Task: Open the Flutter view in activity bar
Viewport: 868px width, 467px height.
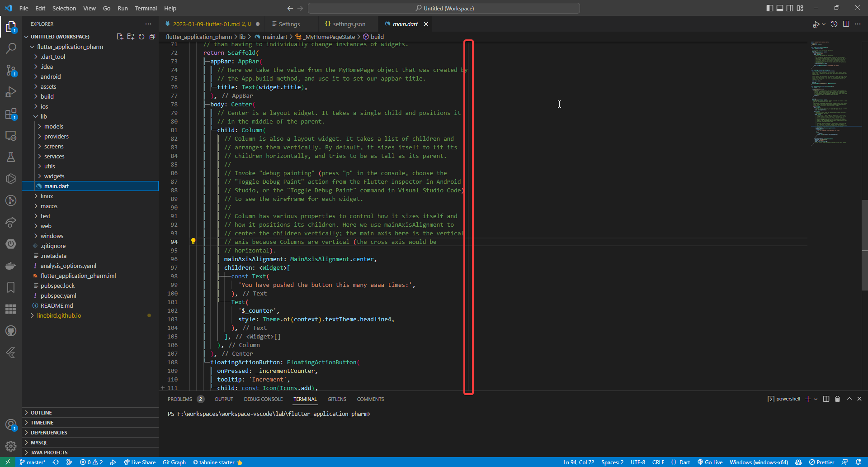Action: click(x=11, y=353)
